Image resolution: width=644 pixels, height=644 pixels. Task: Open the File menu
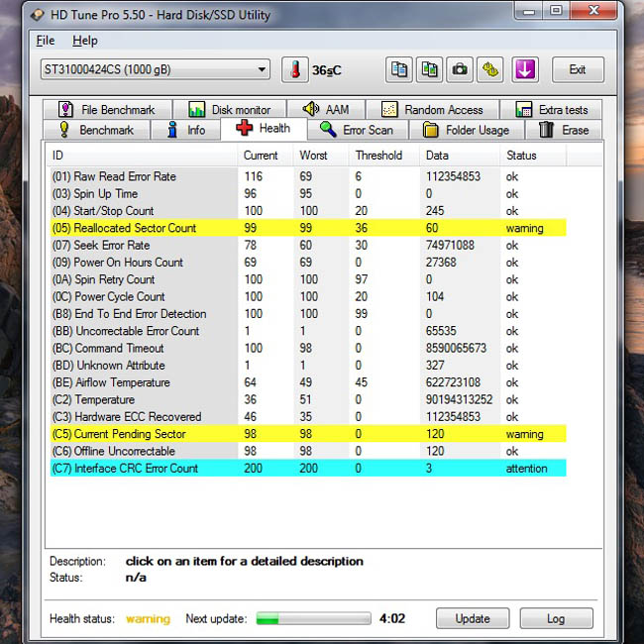[46, 41]
